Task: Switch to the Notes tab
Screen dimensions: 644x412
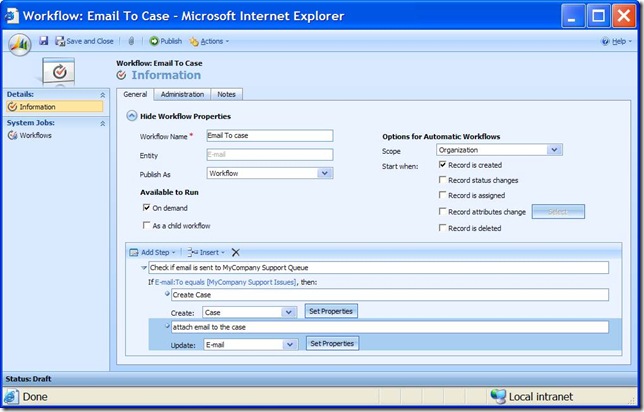Action: point(228,94)
